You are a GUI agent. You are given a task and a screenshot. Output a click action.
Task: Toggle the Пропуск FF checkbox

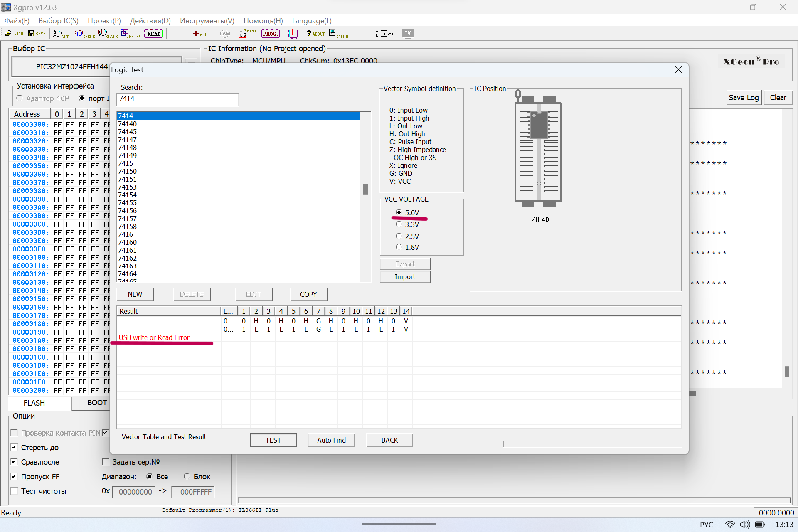point(14,476)
